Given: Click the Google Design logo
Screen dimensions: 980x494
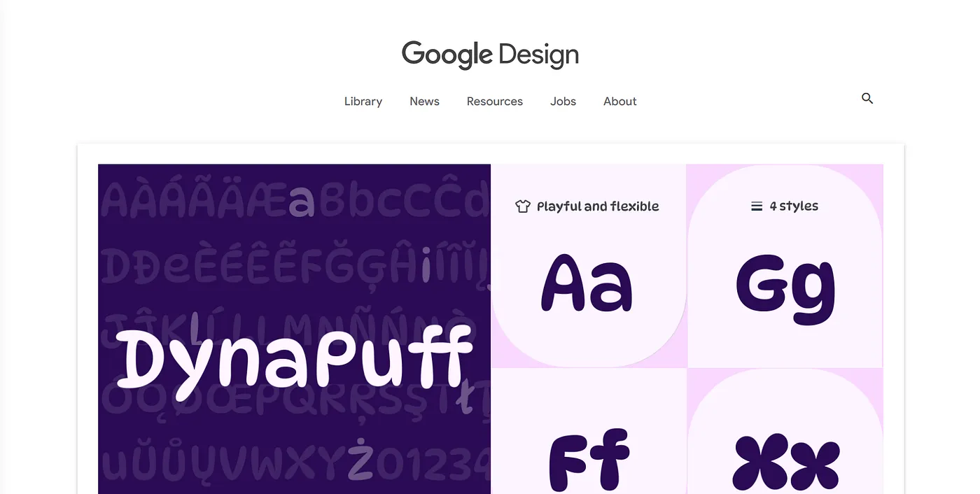Looking at the screenshot, I should click(490, 55).
